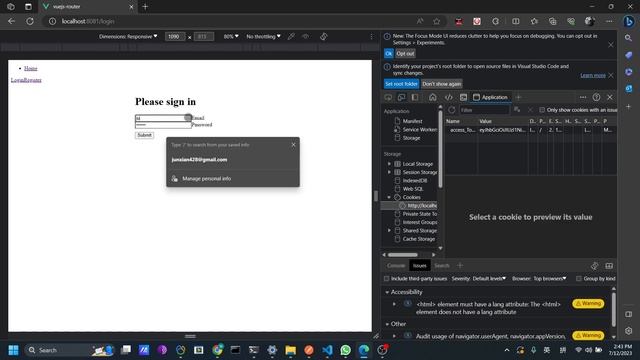Click Set root folder button
The width and height of the screenshot is (640, 360).
pos(401,84)
